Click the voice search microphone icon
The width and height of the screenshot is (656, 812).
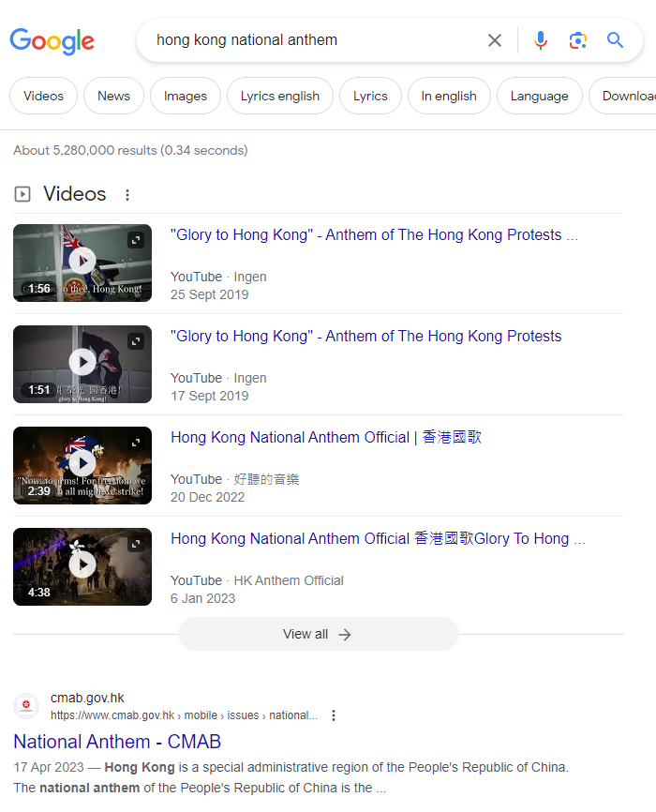541,40
